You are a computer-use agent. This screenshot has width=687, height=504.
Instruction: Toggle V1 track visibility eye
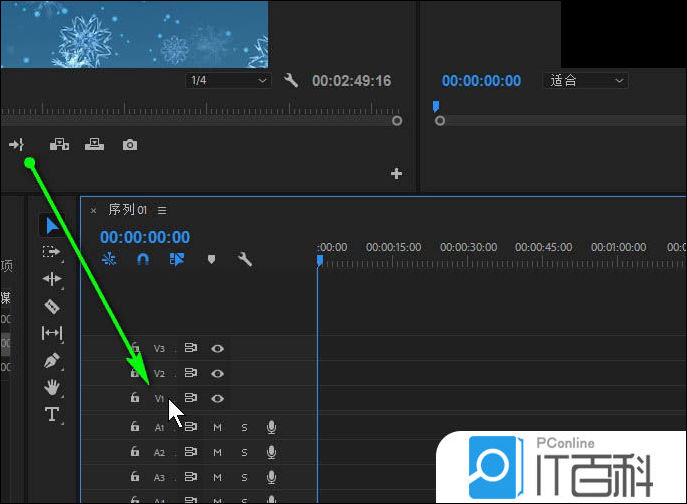(217, 398)
